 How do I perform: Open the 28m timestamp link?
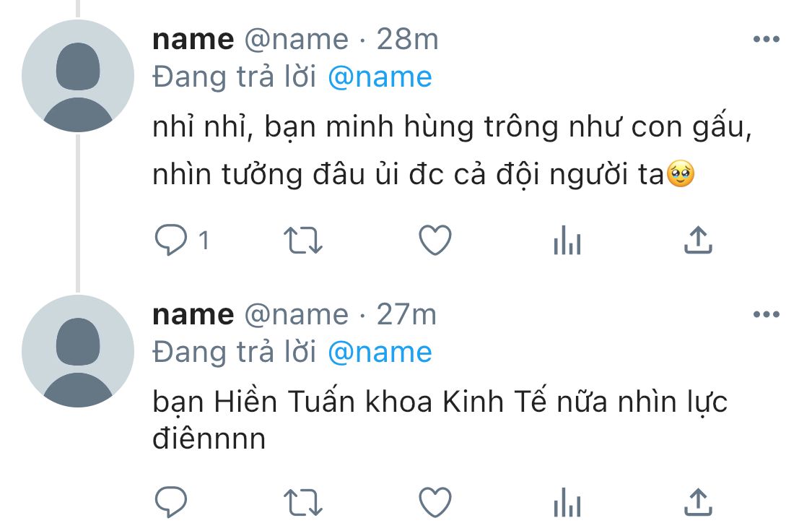(408, 40)
